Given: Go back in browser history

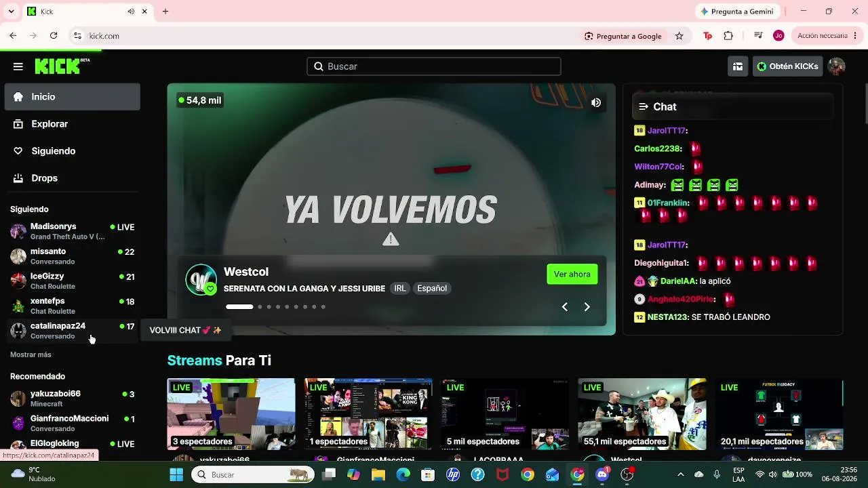Looking at the screenshot, I should pos(13,36).
